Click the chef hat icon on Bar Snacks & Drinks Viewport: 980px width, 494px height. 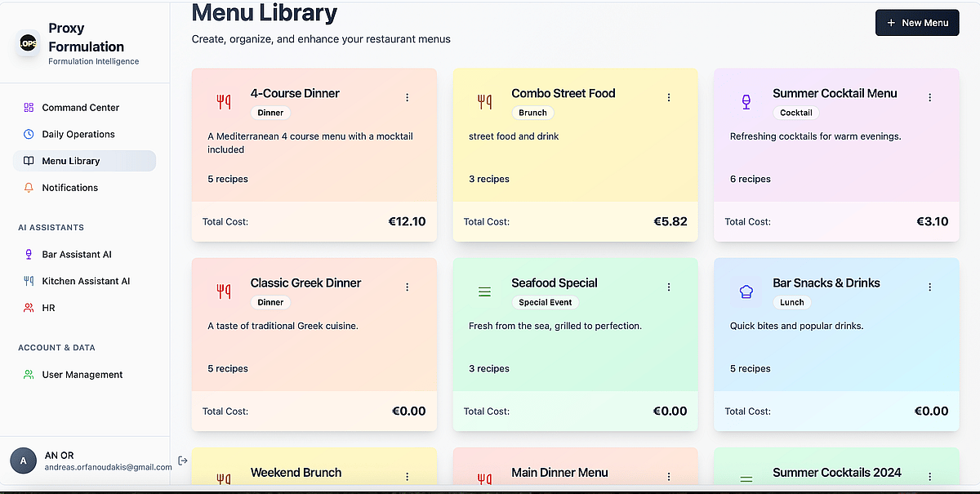[746, 292]
